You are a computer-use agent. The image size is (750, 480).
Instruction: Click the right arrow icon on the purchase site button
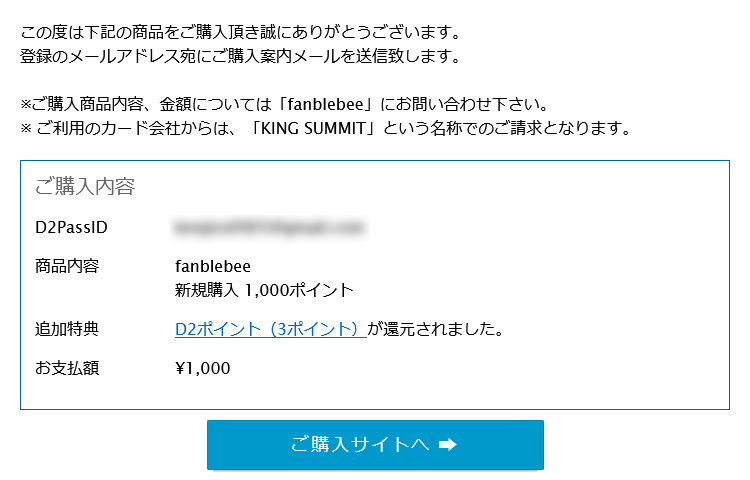448,445
